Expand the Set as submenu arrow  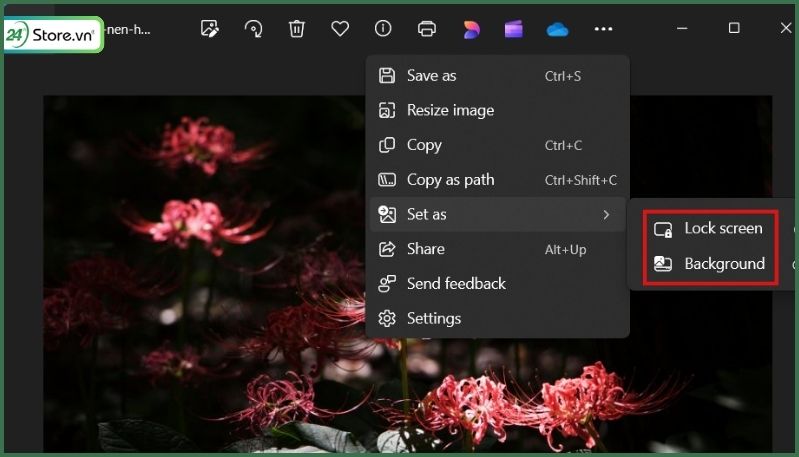[606, 215]
